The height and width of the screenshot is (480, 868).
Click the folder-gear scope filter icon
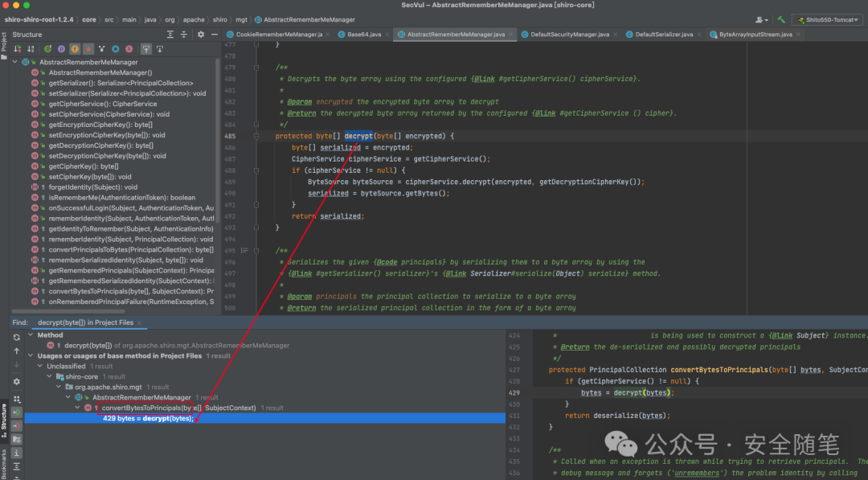(x=17, y=440)
